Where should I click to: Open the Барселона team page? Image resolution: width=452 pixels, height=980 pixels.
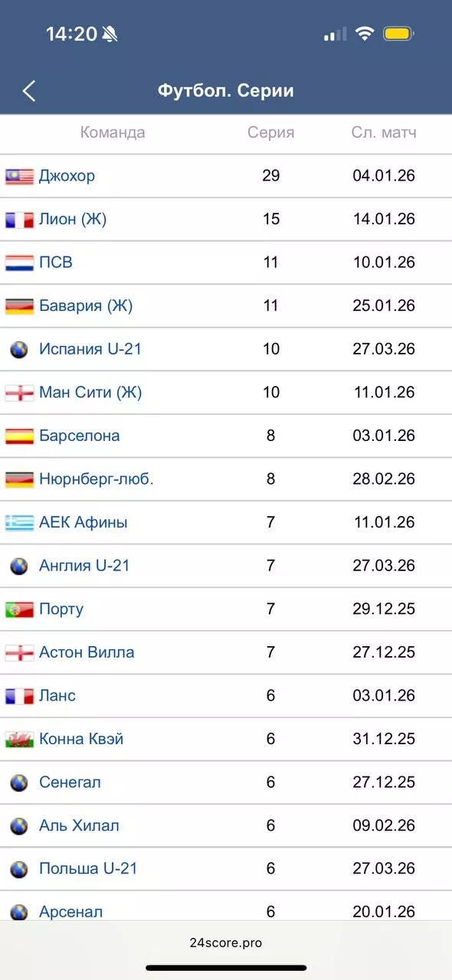coord(79,435)
